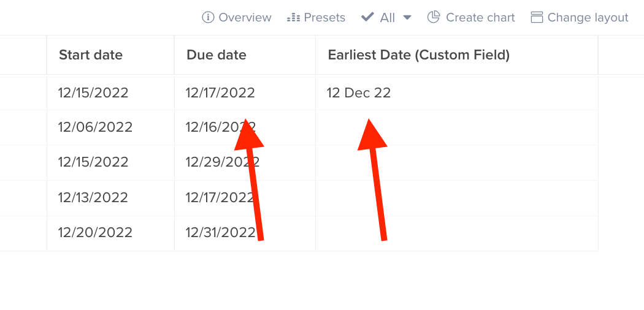
Task: Sort by Start date column header
Action: click(x=91, y=55)
